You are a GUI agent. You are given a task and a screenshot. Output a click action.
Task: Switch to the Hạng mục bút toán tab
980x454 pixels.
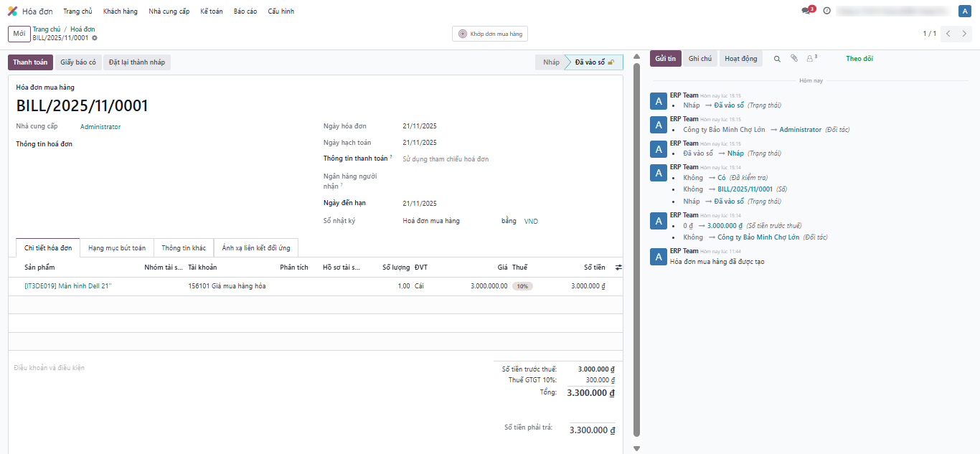click(x=116, y=248)
